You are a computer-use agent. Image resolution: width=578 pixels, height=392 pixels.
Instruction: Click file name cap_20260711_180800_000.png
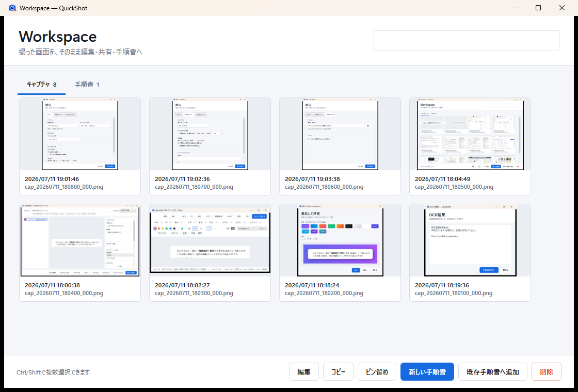(x=64, y=187)
